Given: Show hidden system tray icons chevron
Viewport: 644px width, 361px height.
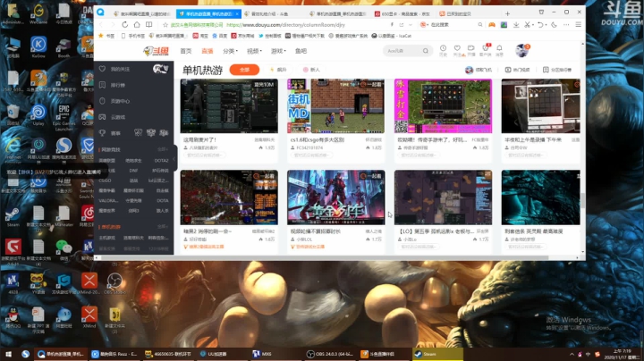Looking at the screenshot, I should point(572,354).
